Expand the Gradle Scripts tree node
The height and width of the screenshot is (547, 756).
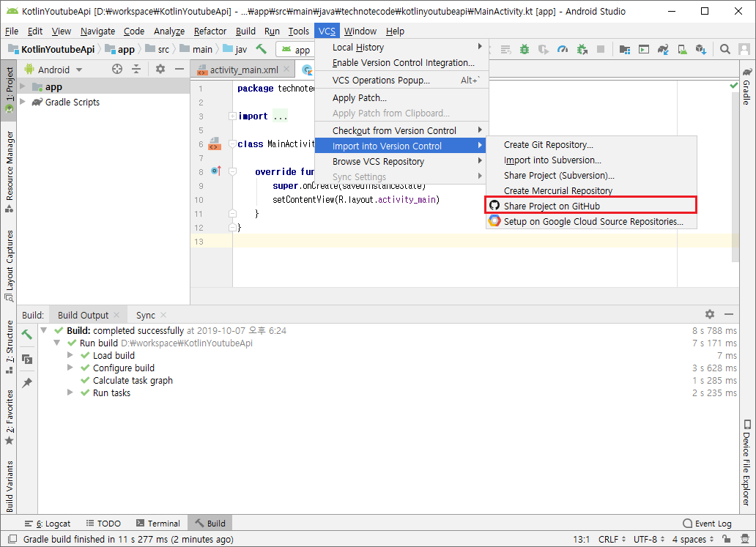coord(22,102)
